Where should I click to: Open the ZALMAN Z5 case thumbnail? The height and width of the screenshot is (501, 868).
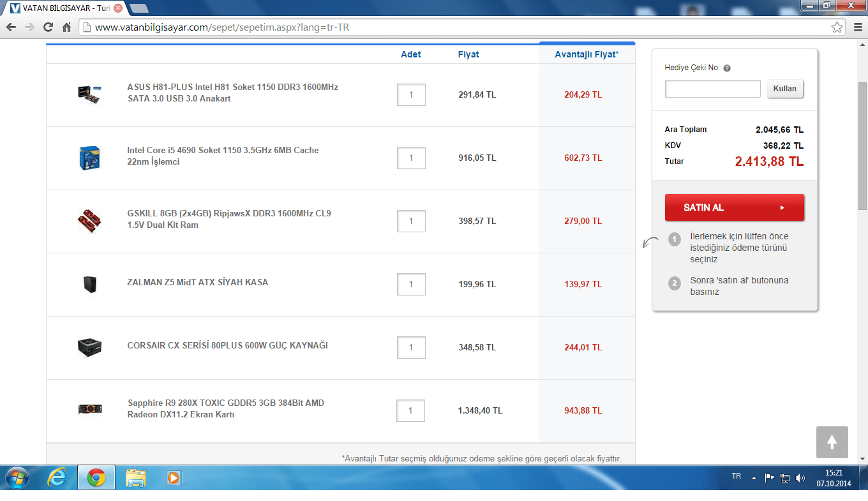[89, 284]
